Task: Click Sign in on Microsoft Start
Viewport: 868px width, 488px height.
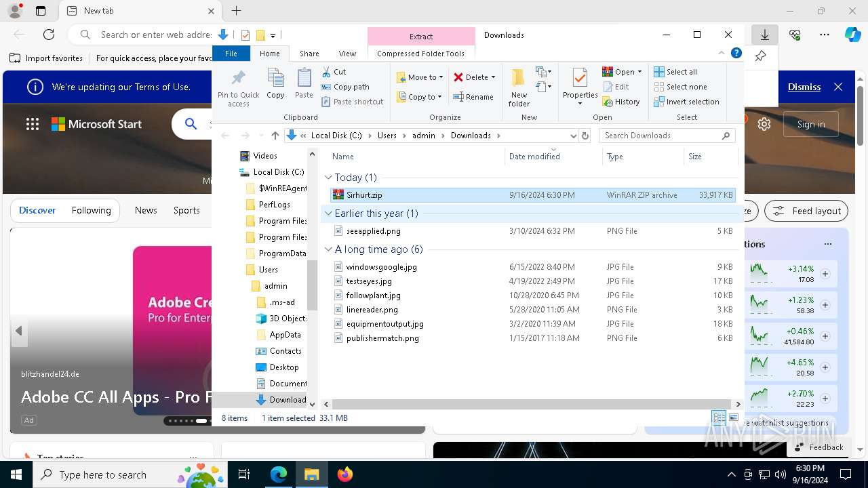Action: tap(811, 124)
